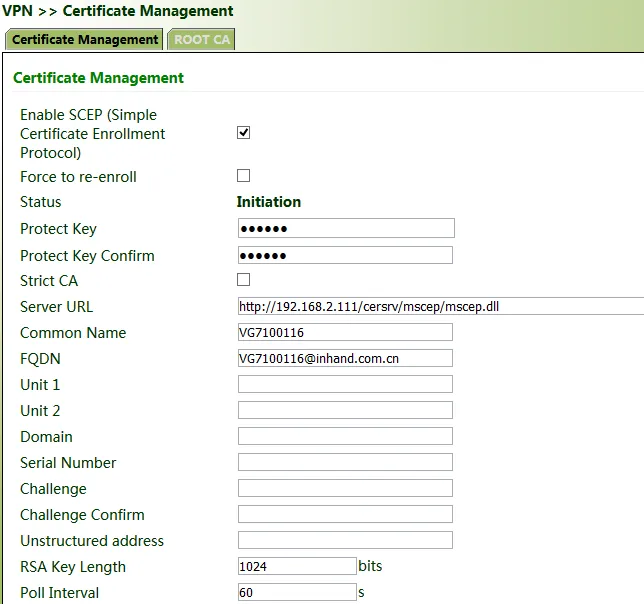Click the Unit 2 text box
644x604 pixels.
[345, 410]
